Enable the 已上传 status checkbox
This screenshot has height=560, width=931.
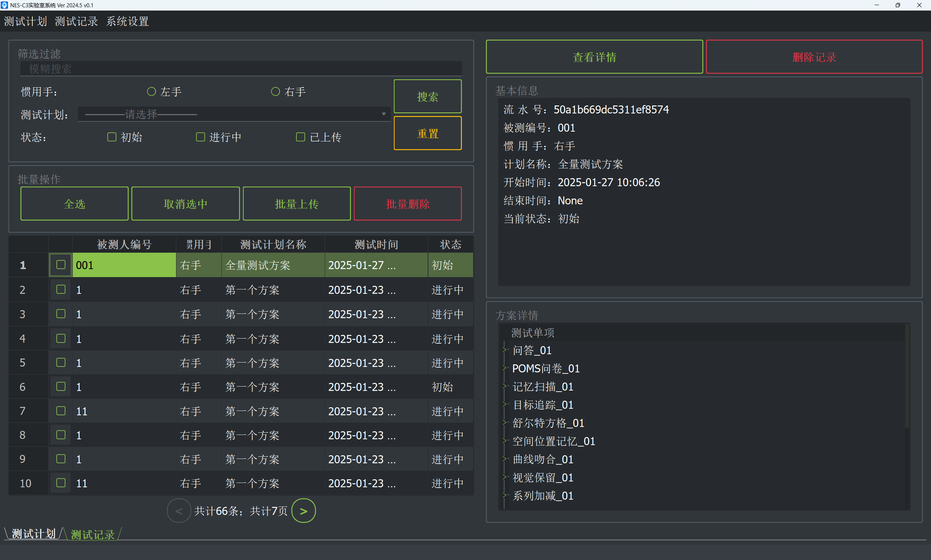(300, 137)
